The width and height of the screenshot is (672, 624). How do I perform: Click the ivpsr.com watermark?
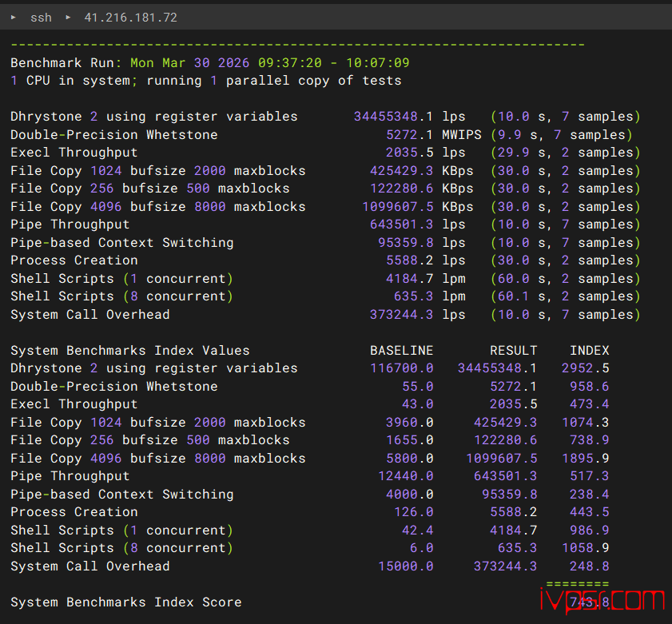pyautogui.click(x=600, y=601)
